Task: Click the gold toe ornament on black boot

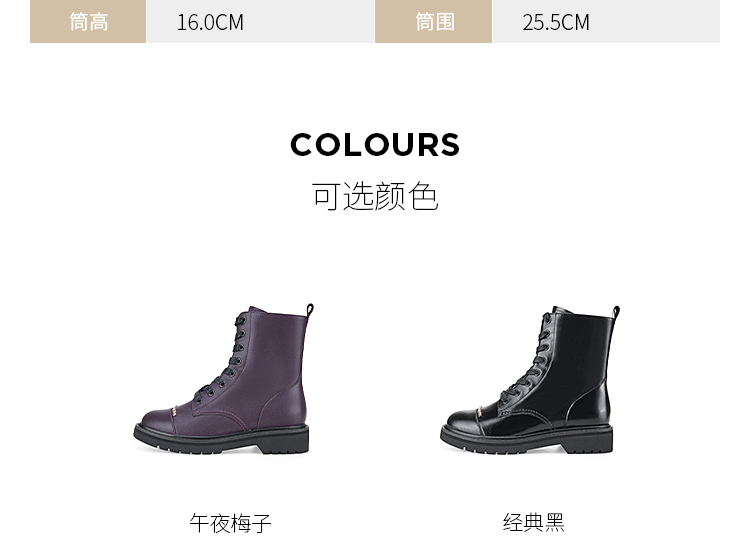Action: [x=480, y=411]
